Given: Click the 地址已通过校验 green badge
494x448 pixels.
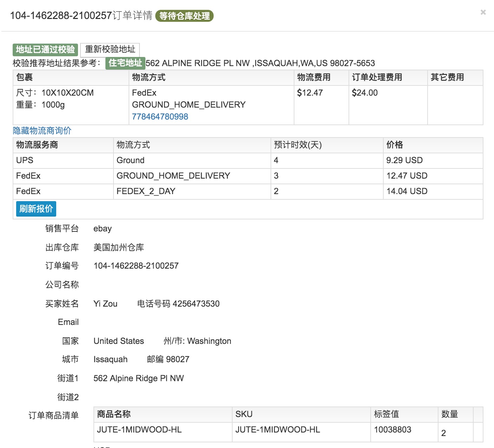Looking at the screenshot, I should tap(45, 50).
